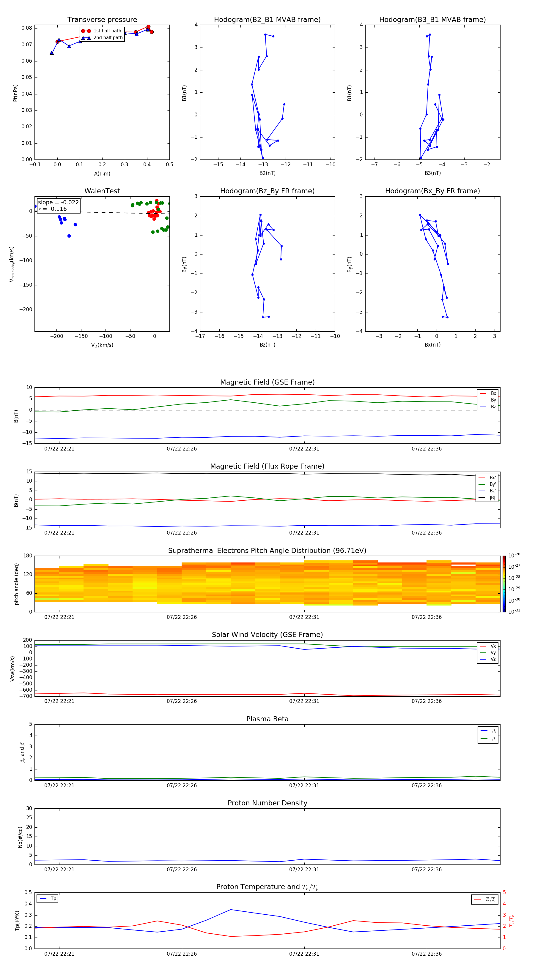Viewport: 535px width, 980px height.
Task: Select Bx legend entry in GSE magnetic field
Action: point(488,393)
